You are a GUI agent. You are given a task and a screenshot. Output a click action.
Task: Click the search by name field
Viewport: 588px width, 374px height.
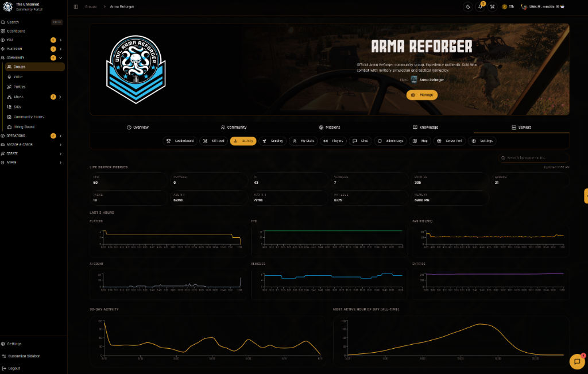(x=533, y=158)
